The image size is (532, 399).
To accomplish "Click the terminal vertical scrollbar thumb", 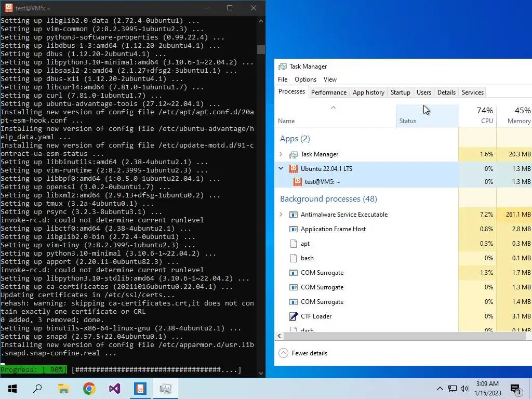I will pos(261,49).
